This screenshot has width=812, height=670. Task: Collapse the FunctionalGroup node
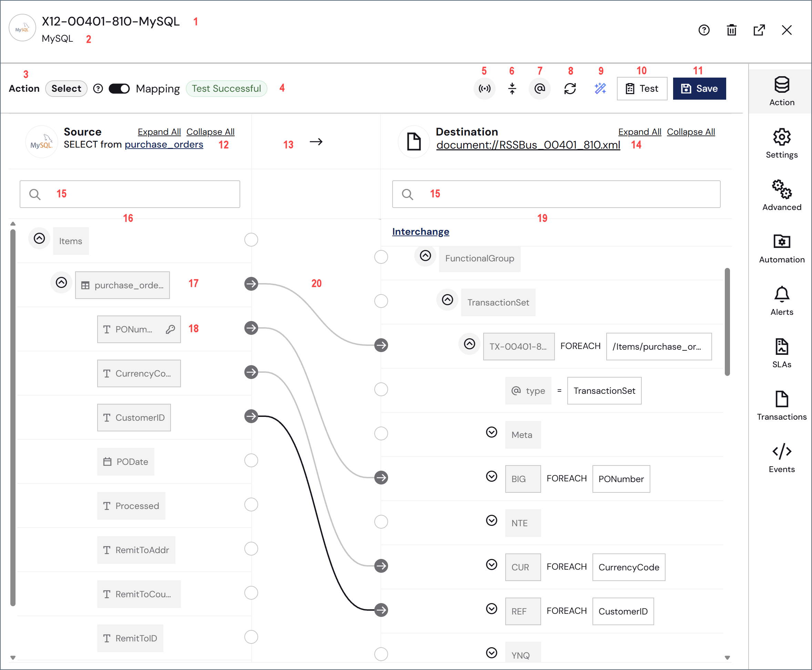pos(426,256)
